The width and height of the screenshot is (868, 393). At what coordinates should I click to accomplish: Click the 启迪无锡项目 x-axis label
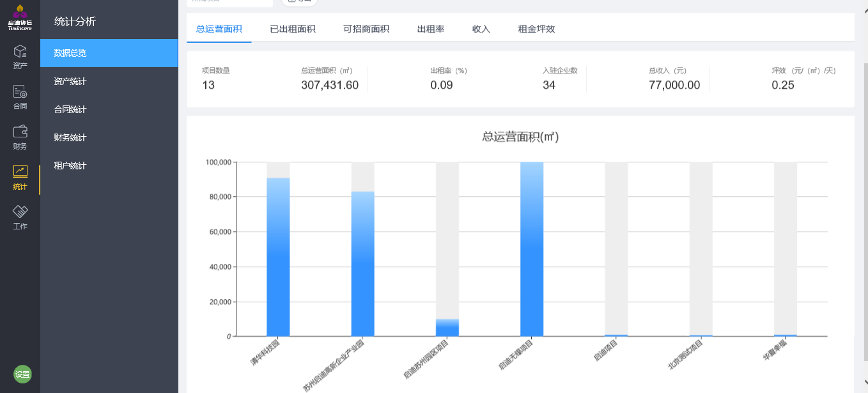tap(516, 355)
